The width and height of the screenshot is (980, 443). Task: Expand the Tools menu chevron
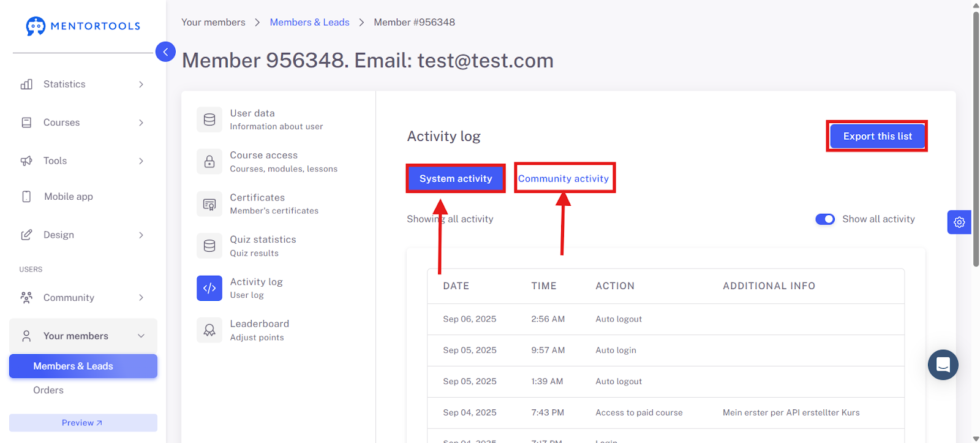(x=141, y=161)
